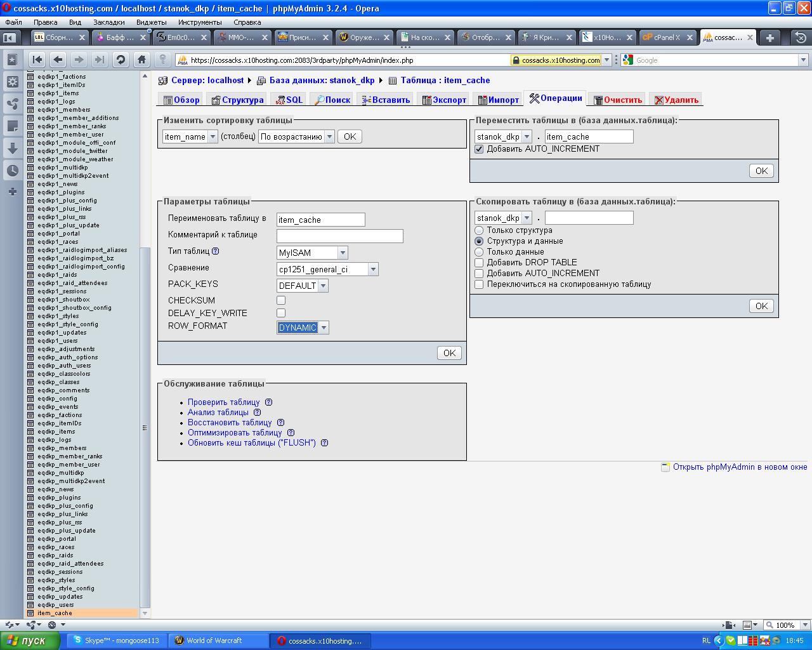Open the Widgets gear panel icon
The height and width of the screenshot is (650, 812).
12,82
